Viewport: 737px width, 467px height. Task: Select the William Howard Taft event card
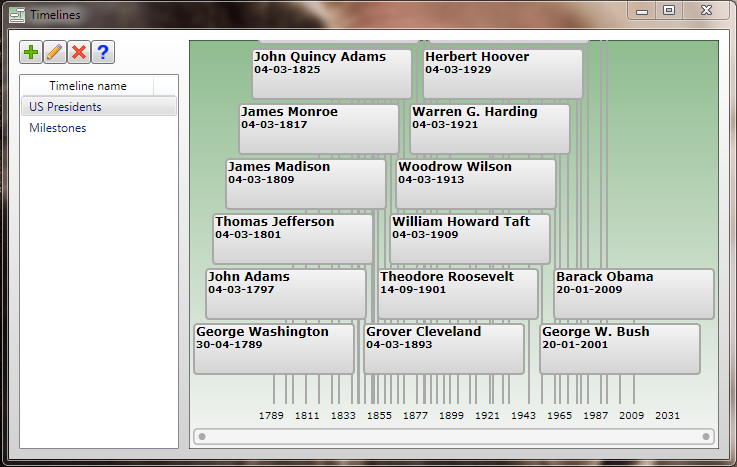tap(470, 239)
